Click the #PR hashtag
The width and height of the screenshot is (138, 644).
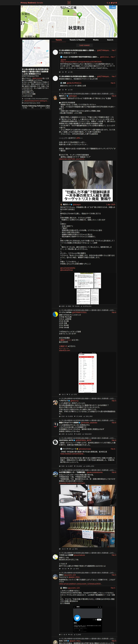click(78, 138)
